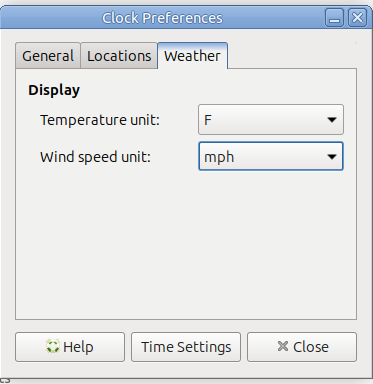Click the arrow of the mph dropdown

(332, 156)
